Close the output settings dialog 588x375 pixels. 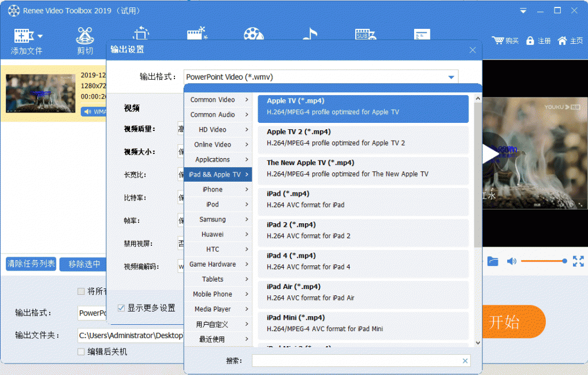click(x=472, y=50)
